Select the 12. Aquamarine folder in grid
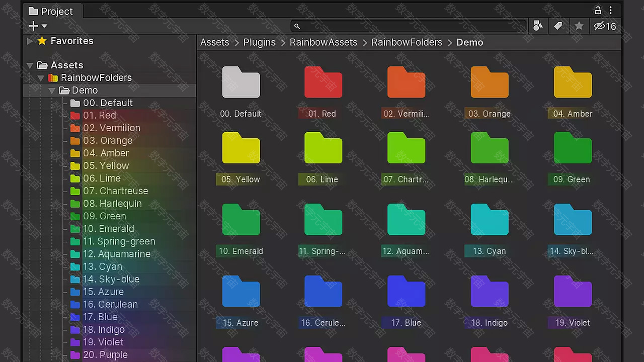The image size is (644, 362). 406,220
